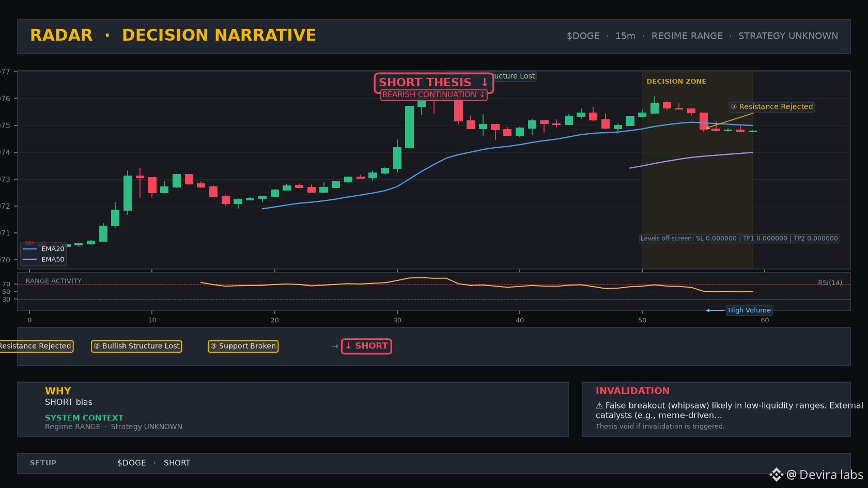Click the Bullish Structure Lost step chip
The height and width of the screenshot is (488, 868).
pyautogui.click(x=136, y=346)
